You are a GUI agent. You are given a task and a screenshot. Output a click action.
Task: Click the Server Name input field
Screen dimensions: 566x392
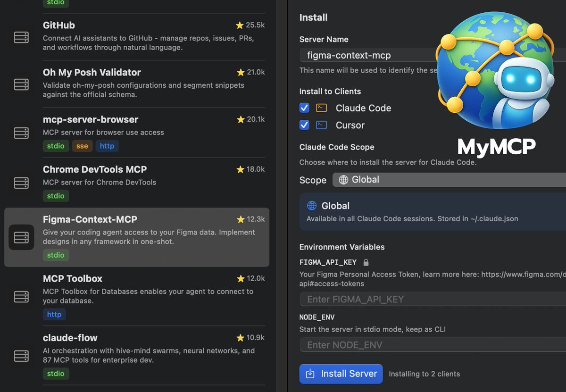click(x=433, y=55)
